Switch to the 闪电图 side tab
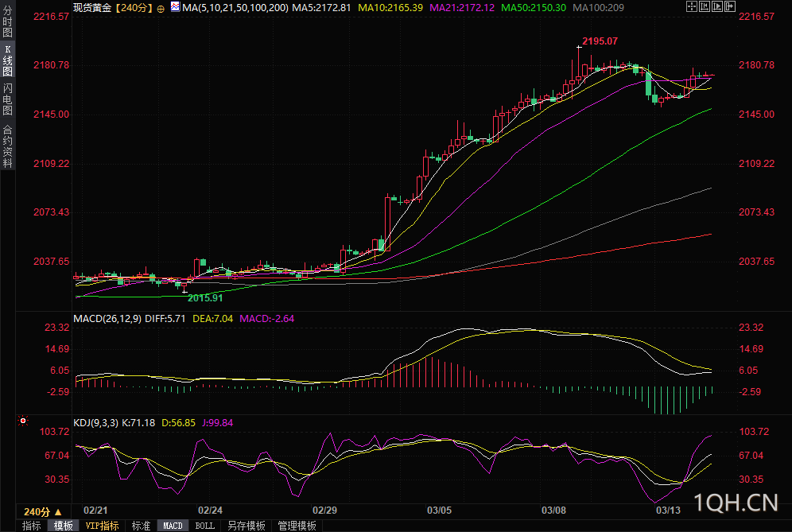 coord(7,99)
